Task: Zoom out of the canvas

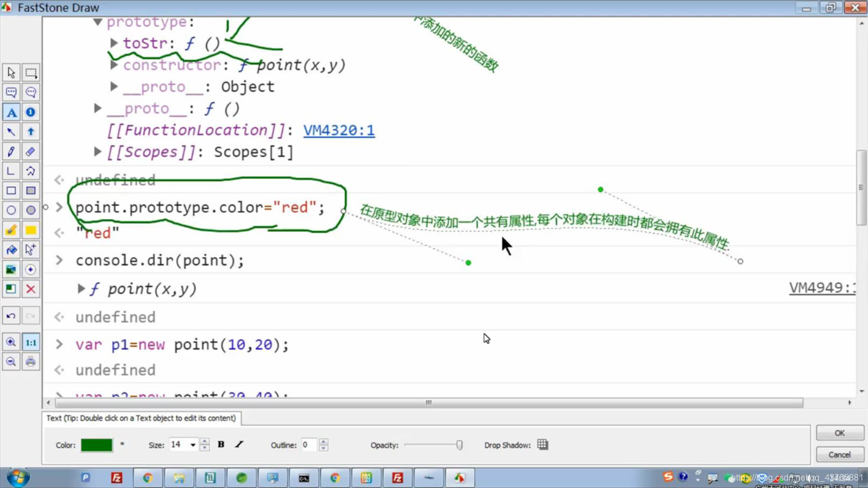Action: point(11,362)
